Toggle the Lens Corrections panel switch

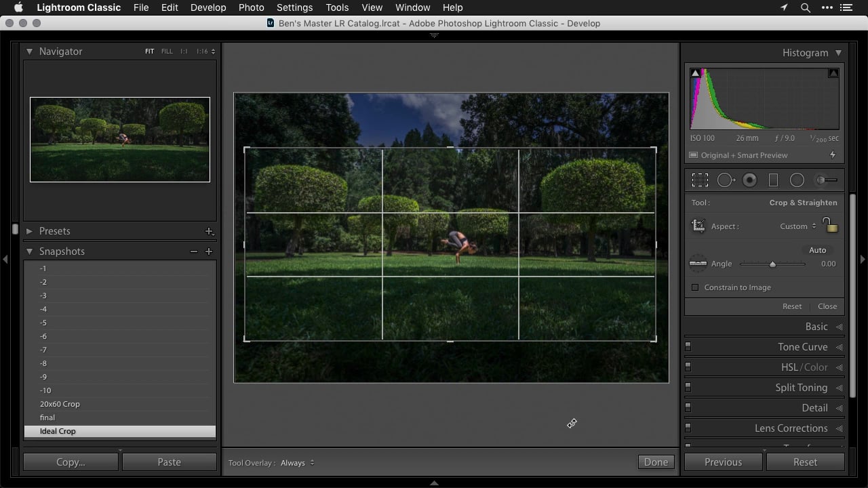688,428
